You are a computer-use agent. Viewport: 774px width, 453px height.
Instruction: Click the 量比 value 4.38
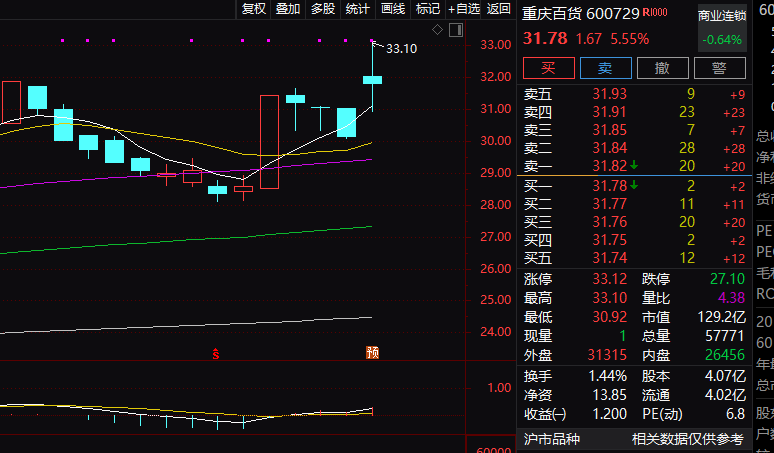click(731, 298)
